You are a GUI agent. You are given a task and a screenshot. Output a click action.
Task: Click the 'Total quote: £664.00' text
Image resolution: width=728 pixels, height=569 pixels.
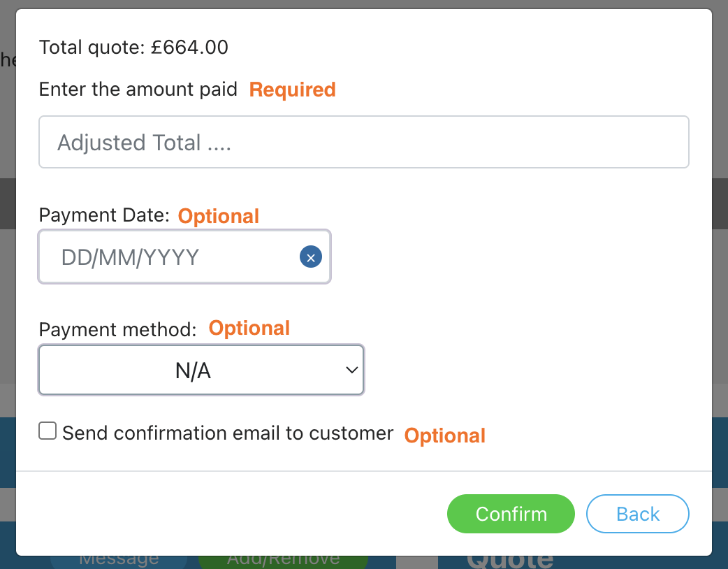[133, 48]
